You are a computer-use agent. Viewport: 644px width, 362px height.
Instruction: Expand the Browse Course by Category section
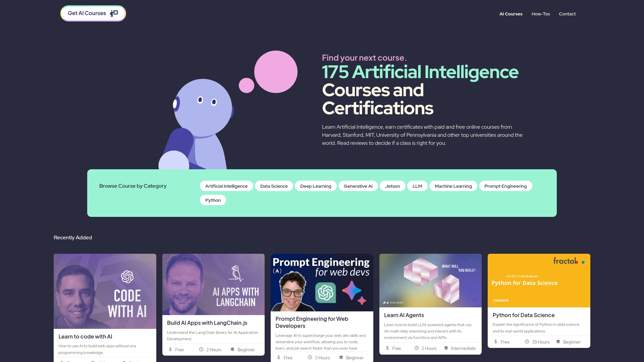pos(133,186)
